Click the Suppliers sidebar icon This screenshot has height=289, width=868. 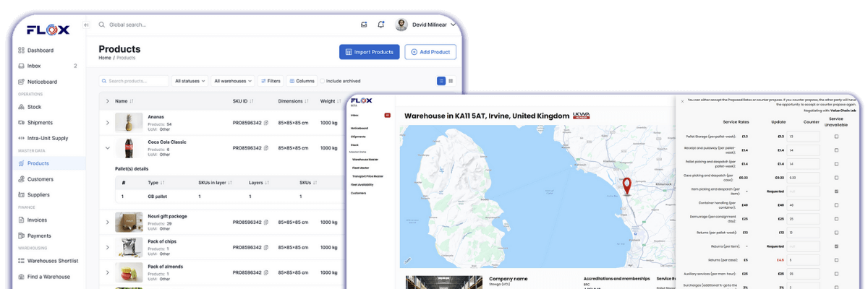coord(21,194)
